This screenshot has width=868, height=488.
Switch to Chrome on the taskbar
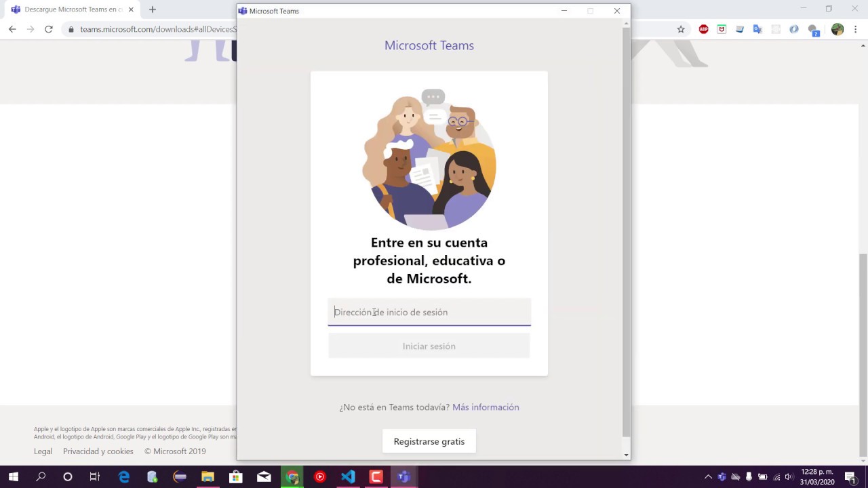click(x=292, y=477)
